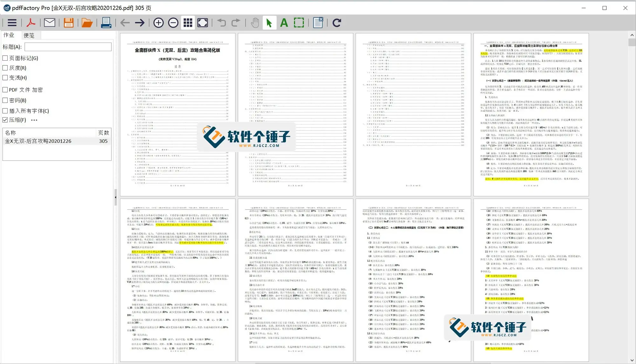
Task: Open page 5 thumbnail in second row
Action: (177, 280)
